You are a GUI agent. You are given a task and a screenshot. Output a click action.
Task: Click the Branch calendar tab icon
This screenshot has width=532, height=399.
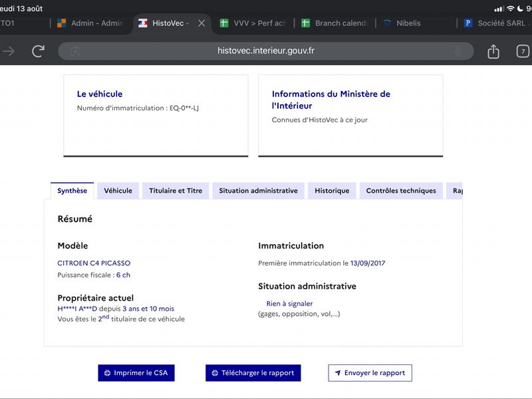(306, 23)
